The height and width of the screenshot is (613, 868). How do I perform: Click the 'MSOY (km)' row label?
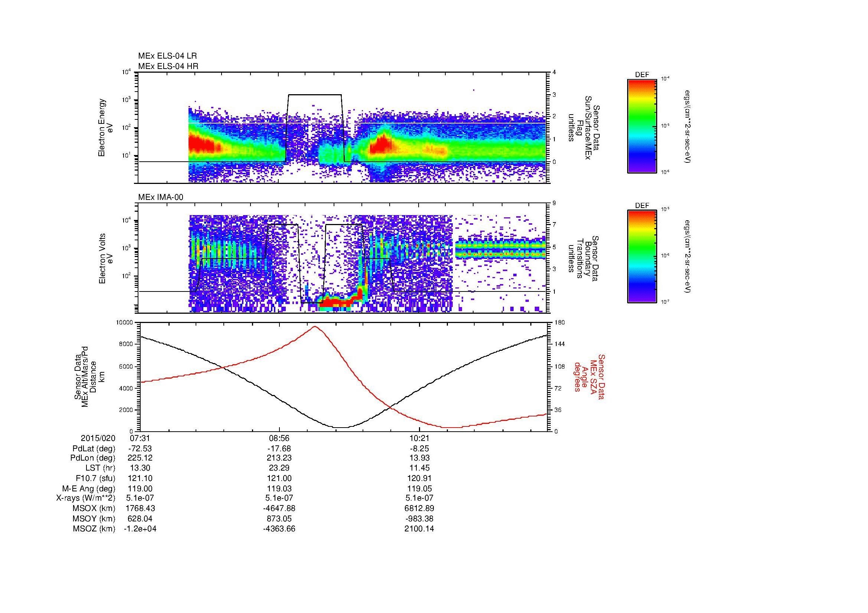(x=94, y=518)
